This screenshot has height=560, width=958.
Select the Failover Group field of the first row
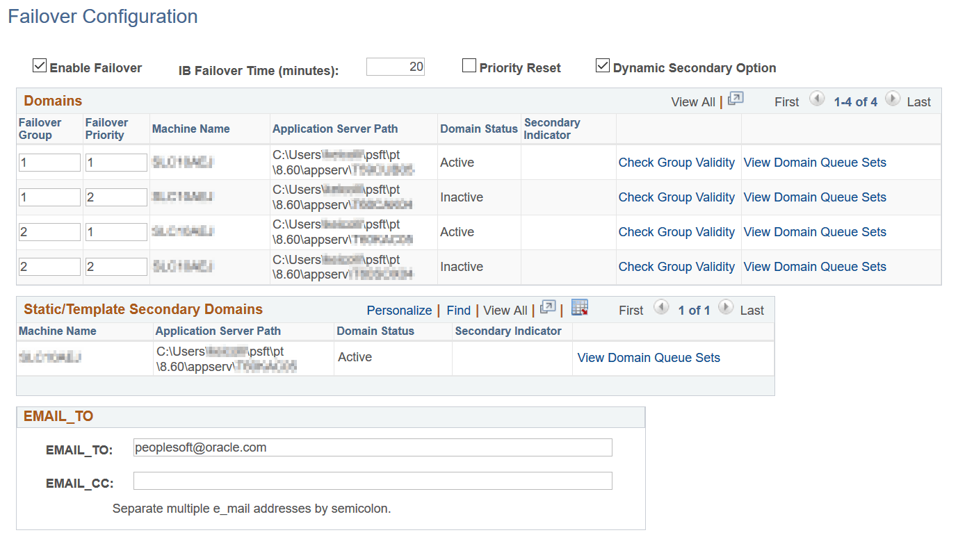[x=49, y=162]
